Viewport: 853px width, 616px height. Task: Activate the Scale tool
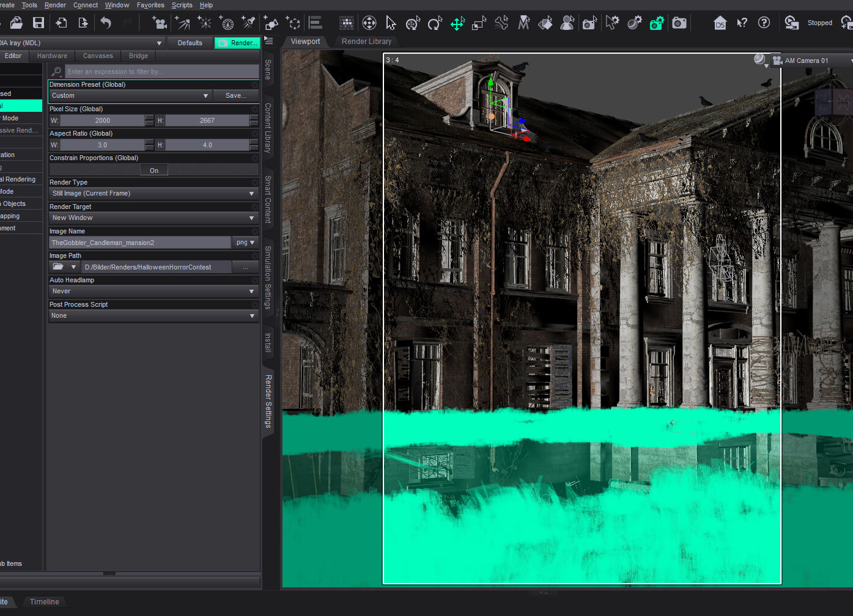tap(479, 23)
